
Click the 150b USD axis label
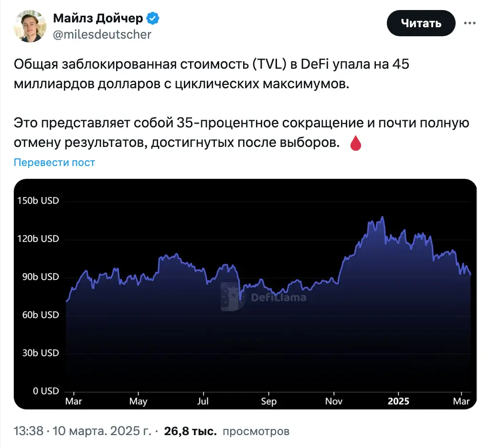click(x=38, y=200)
